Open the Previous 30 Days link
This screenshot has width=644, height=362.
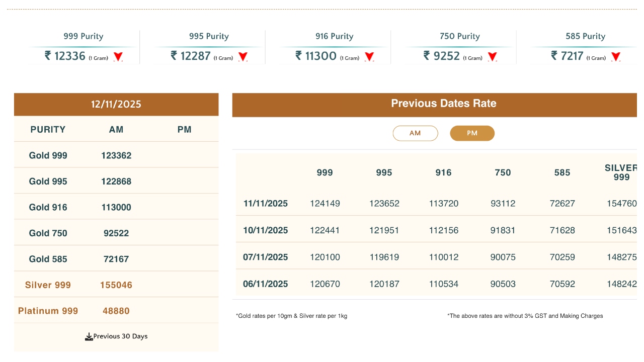click(120, 336)
